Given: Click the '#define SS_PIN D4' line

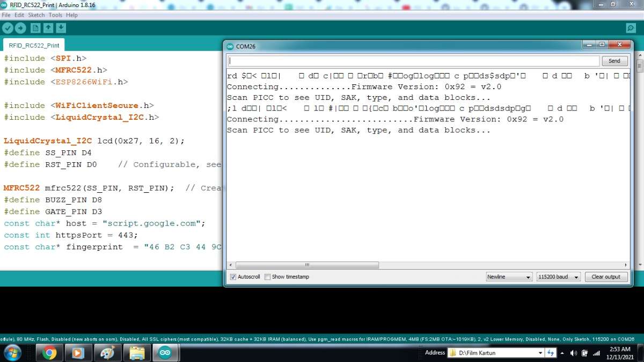Looking at the screenshot, I should click(x=48, y=153).
